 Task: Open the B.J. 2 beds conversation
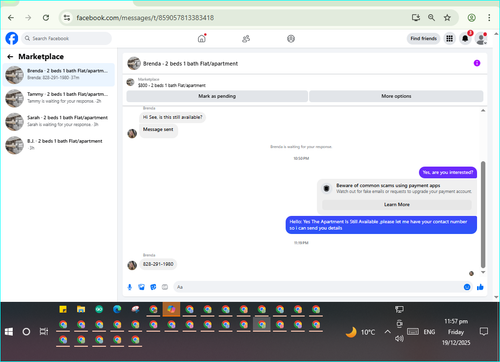(x=59, y=145)
